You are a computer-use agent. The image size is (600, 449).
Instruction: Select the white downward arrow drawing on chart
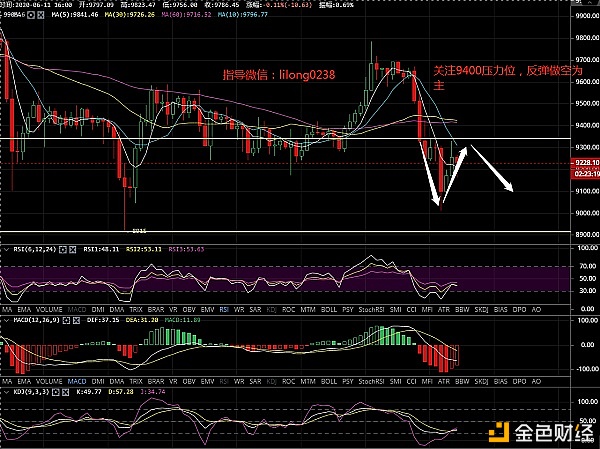tap(491, 168)
